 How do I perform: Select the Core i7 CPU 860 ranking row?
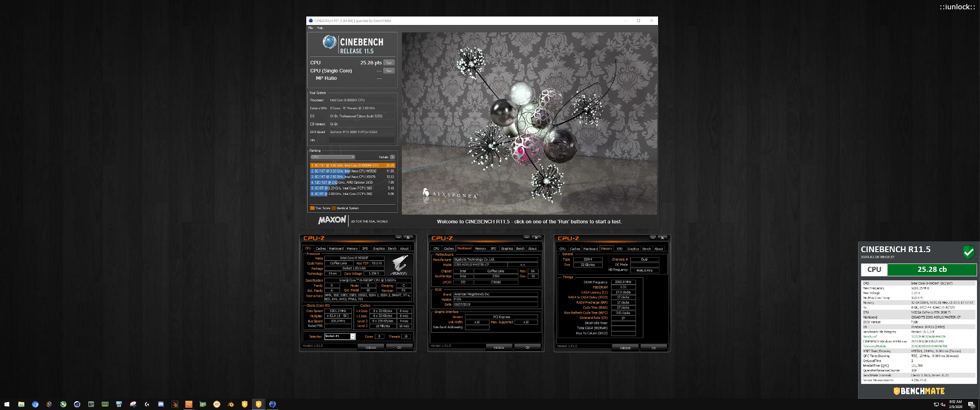(x=353, y=193)
